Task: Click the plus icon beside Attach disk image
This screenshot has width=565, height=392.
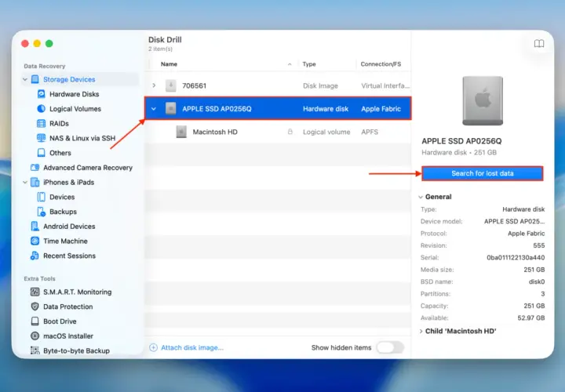Action: pyautogui.click(x=154, y=347)
